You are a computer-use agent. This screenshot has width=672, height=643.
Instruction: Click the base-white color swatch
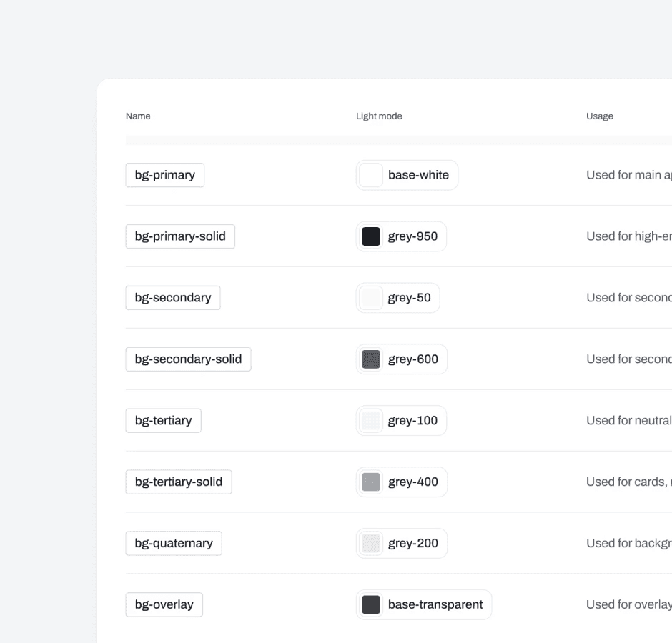[371, 175]
